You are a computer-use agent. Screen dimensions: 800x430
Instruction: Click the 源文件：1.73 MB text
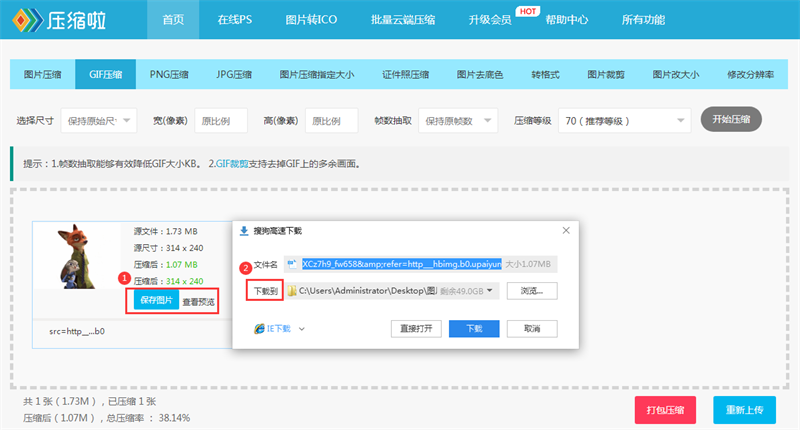pyautogui.click(x=165, y=232)
